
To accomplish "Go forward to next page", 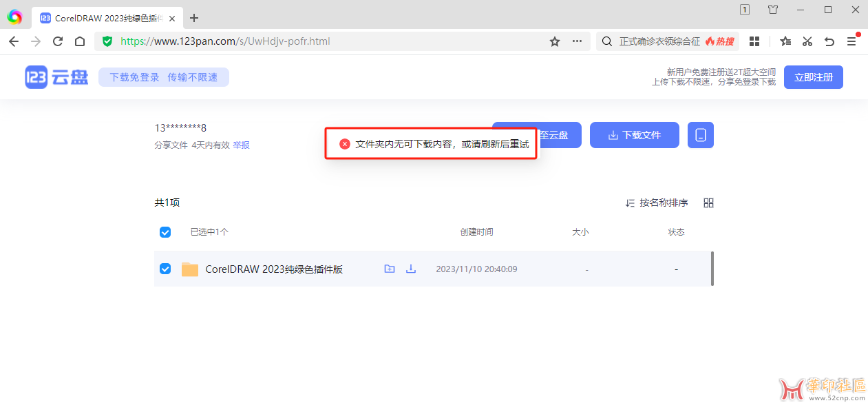I will 36,41.
